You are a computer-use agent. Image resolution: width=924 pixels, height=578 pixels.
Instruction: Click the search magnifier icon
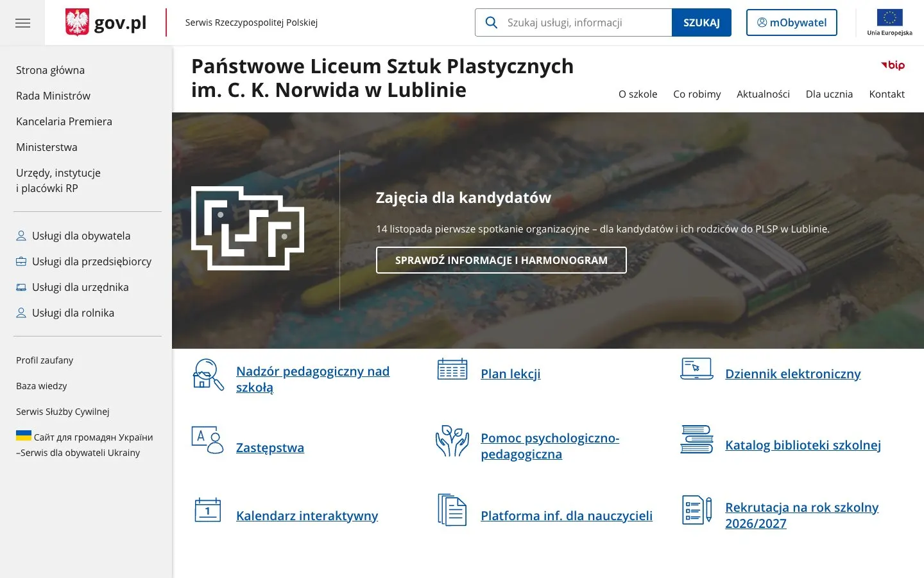pos(492,22)
